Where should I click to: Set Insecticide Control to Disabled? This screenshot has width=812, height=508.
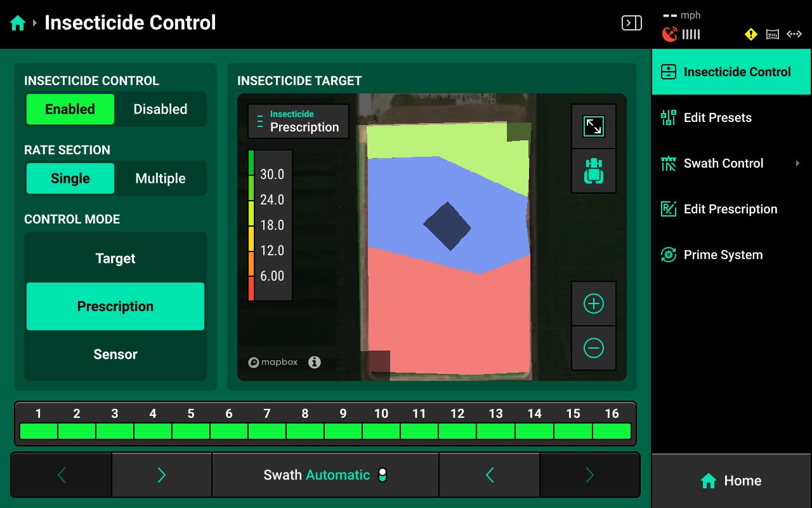click(x=160, y=109)
